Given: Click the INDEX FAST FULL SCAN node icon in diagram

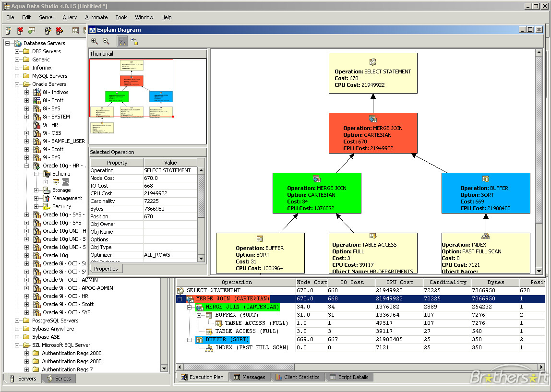Looking at the screenshot, I should [x=486, y=237].
